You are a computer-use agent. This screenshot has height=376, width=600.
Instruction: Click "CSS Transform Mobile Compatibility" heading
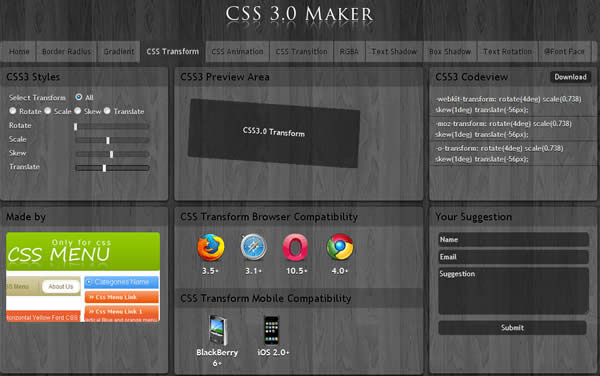[266, 298]
